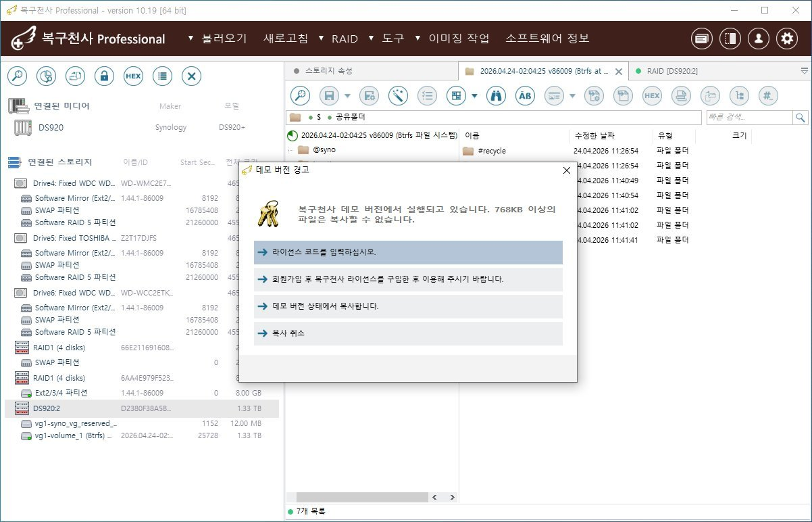Image resolution: width=812 pixels, height=522 pixels.
Task: Click the checklist selection icon in explorer toolbar
Action: 427,96
